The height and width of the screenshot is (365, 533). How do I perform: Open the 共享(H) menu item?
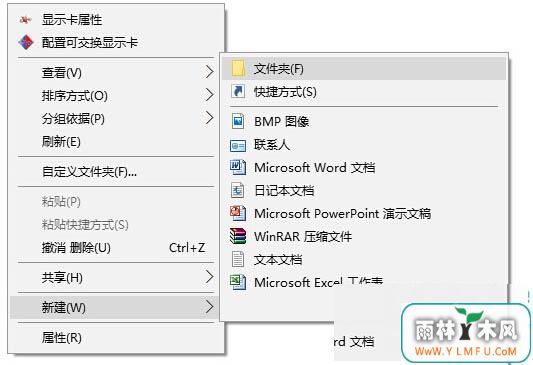tap(116, 278)
